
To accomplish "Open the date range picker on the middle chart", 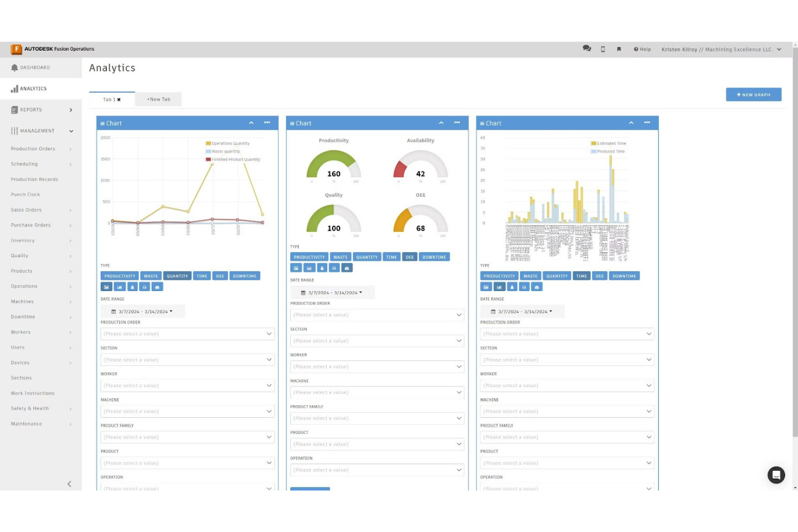I will click(332, 292).
